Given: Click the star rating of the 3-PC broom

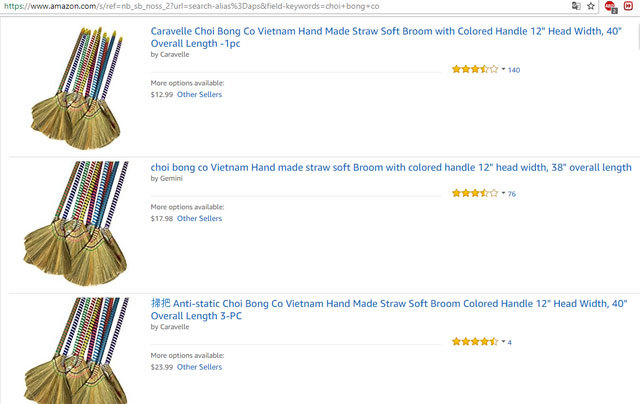Looking at the screenshot, I should 474,342.
